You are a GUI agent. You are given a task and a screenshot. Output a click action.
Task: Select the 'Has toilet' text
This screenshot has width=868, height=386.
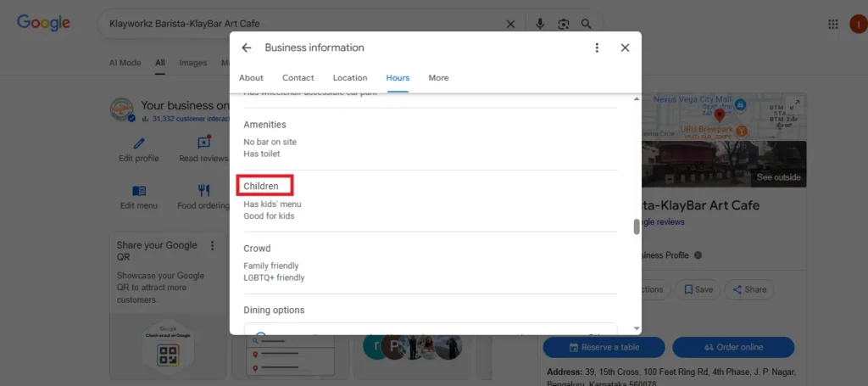[262, 154]
